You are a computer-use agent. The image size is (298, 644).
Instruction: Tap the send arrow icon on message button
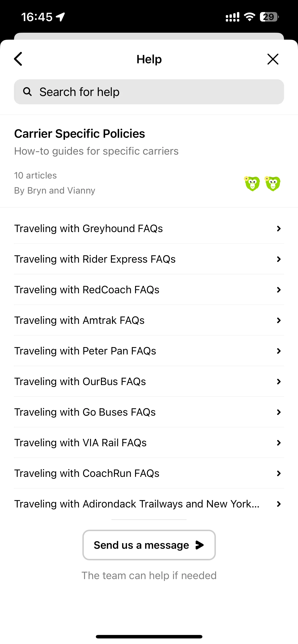(x=199, y=545)
